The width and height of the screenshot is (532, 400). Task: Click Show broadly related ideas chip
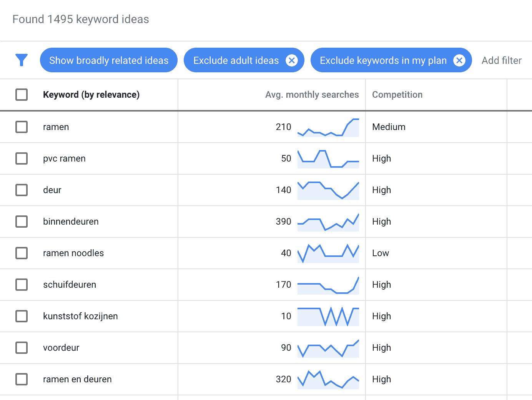[109, 60]
